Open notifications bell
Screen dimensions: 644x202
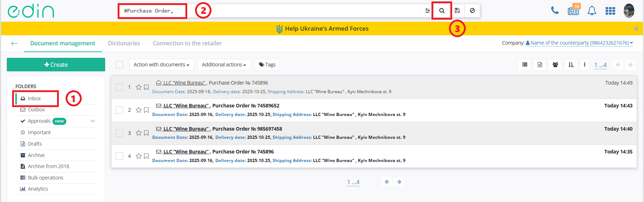tap(592, 11)
